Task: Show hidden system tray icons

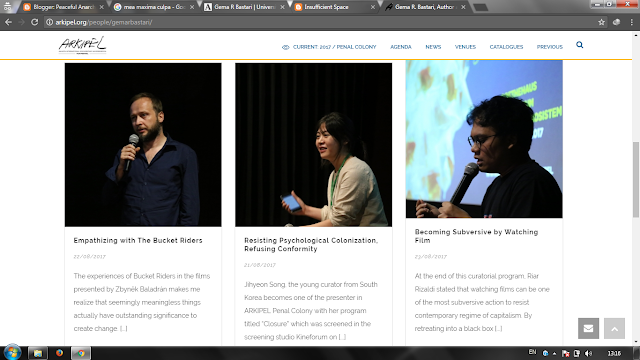Action: click(554, 353)
